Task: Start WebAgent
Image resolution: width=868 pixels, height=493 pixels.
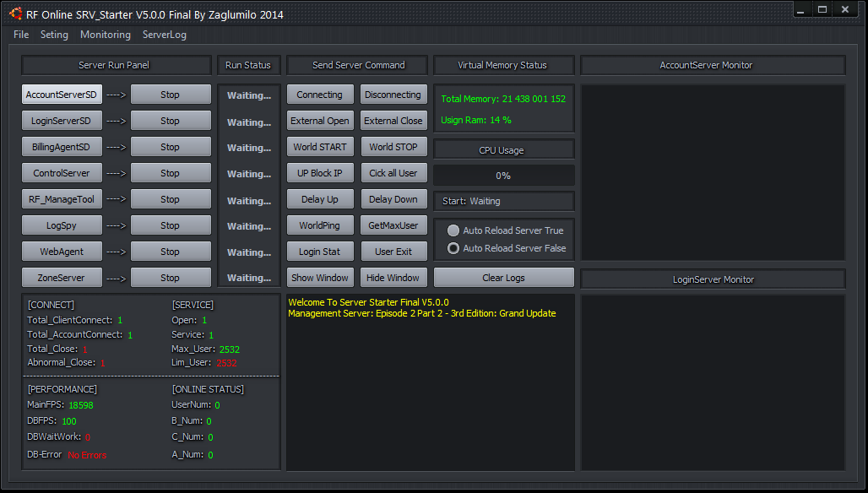Action: (62, 252)
